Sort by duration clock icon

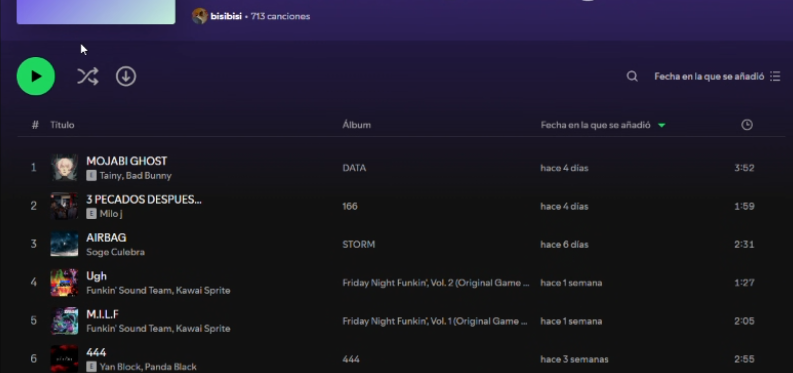pos(746,125)
